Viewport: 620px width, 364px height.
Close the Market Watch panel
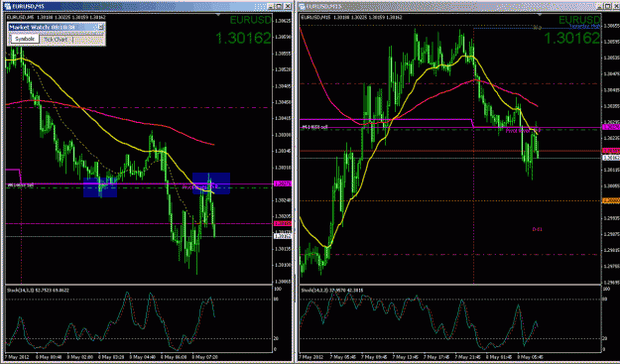pos(100,27)
